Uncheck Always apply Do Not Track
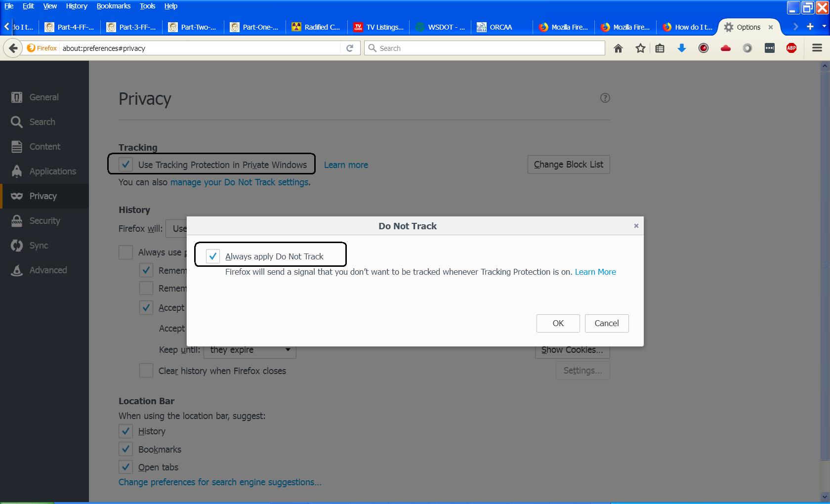This screenshot has height=504, width=830. (x=213, y=256)
